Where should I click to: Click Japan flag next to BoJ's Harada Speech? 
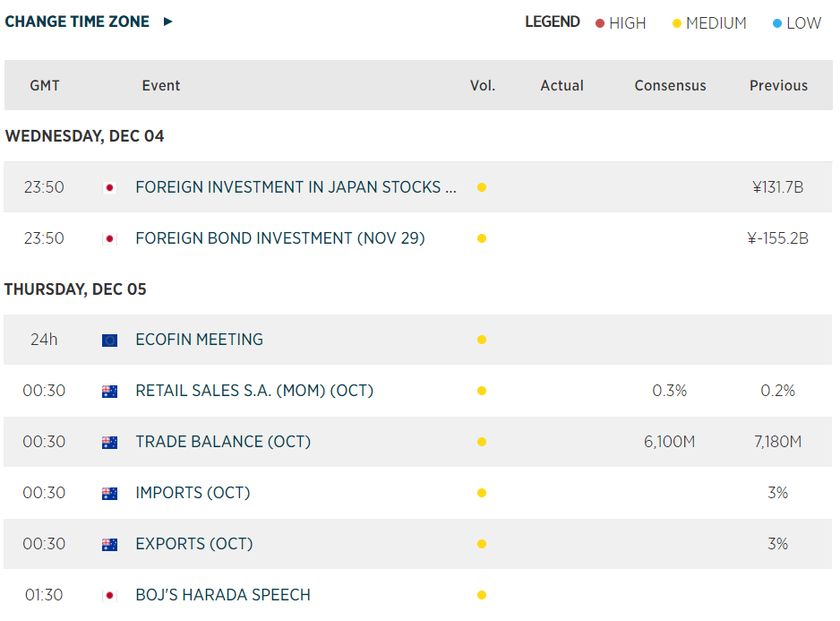pyautogui.click(x=109, y=595)
